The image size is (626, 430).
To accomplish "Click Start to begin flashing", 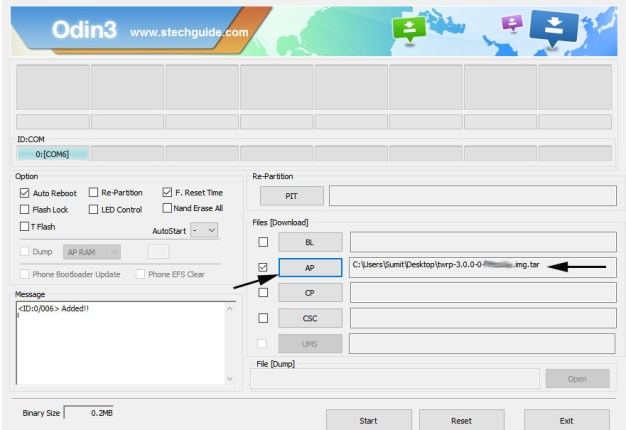I will (368, 420).
